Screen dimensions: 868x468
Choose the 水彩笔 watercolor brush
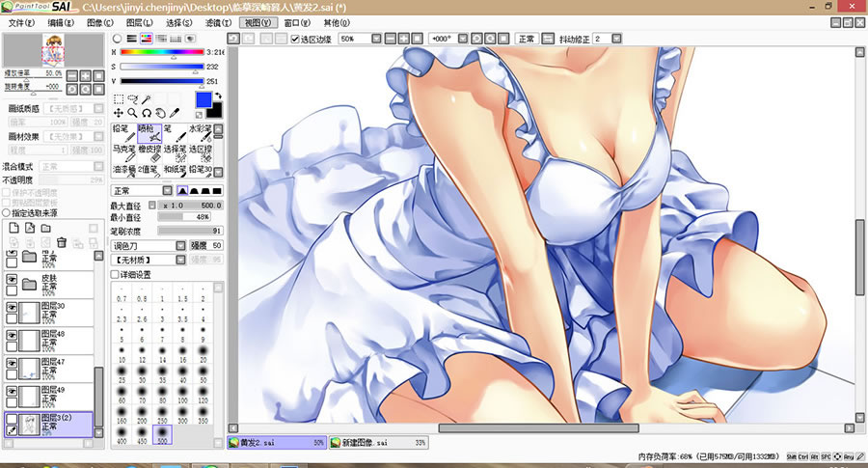[x=201, y=133]
